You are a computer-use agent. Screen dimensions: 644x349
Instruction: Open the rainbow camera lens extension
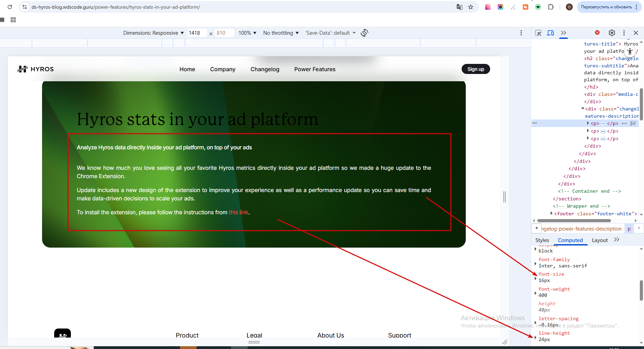click(x=501, y=7)
